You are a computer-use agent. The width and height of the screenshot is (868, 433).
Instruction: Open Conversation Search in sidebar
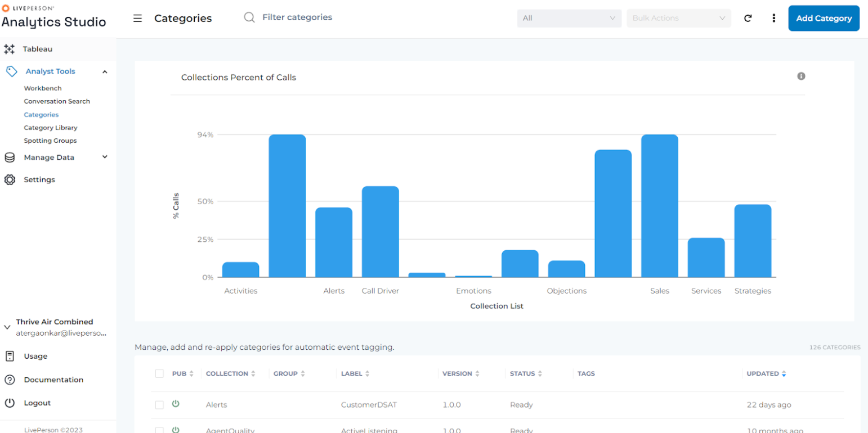click(57, 101)
